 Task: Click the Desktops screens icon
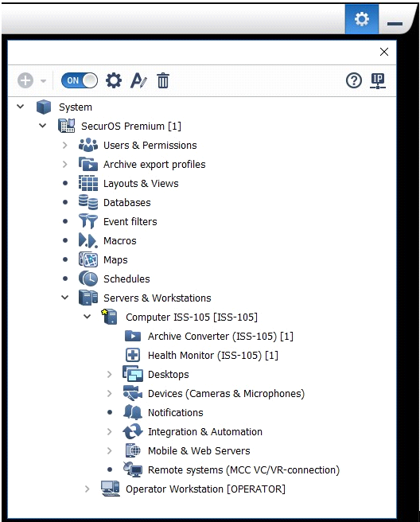[x=133, y=374]
